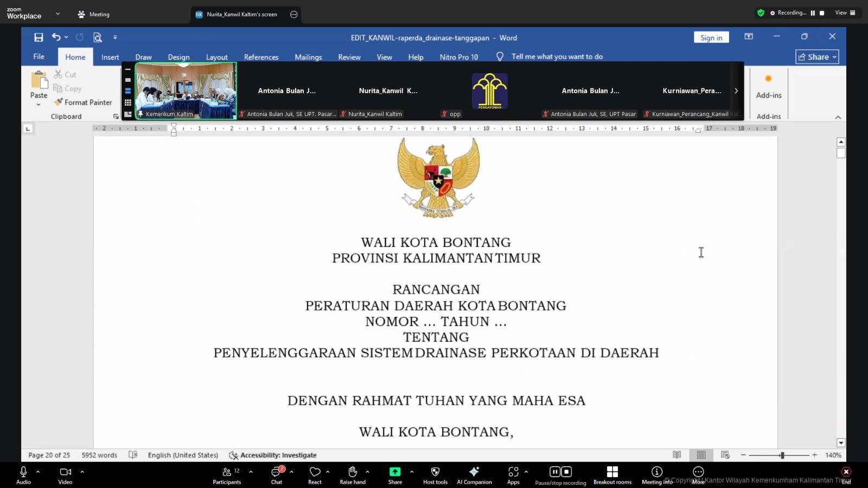Open Zoom Host tools

pyautogui.click(x=435, y=475)
